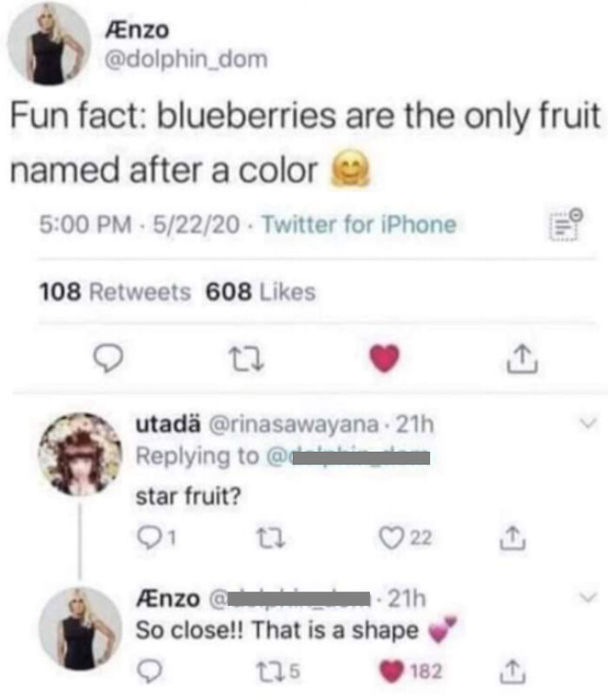Image resolution: width=608 pixels, height=700 pixels.
Task: Like the star fruit reply with 22 likes
Action: tap(391, 538)
